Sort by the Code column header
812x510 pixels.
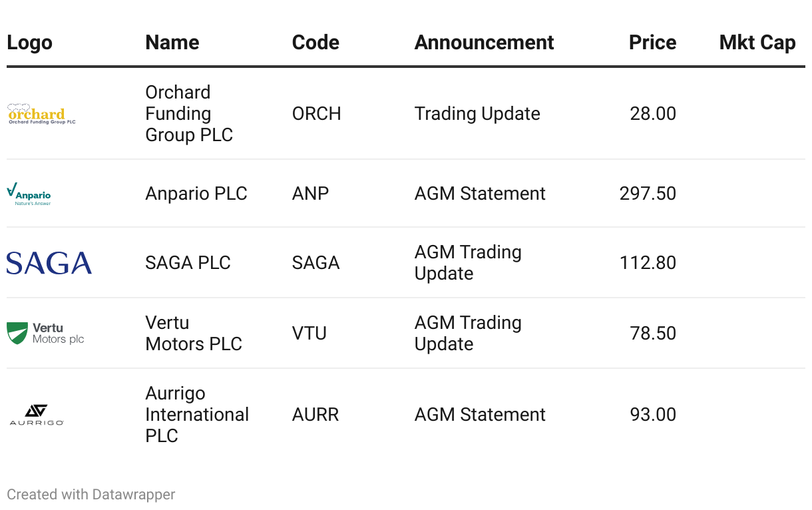coord(315,43)
